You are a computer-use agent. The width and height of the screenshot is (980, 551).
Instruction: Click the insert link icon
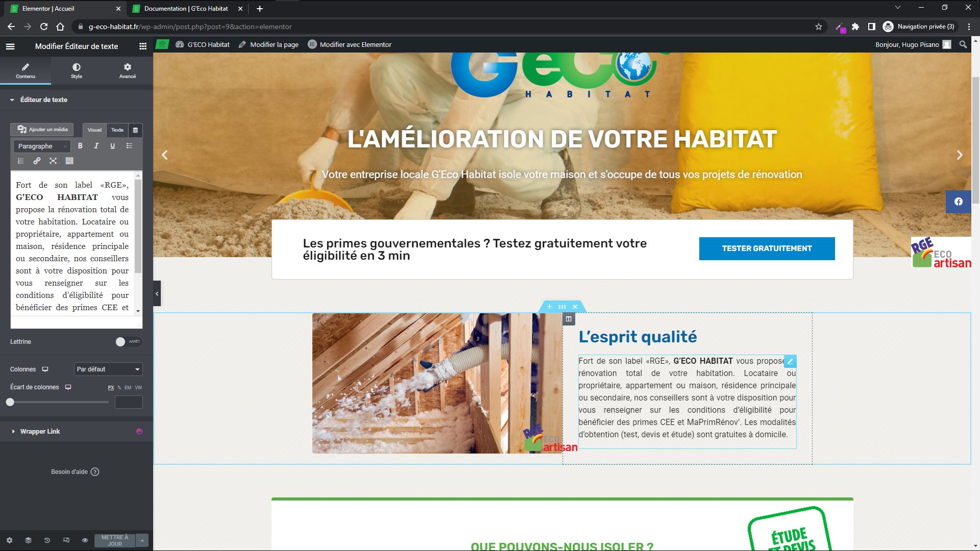37,161
